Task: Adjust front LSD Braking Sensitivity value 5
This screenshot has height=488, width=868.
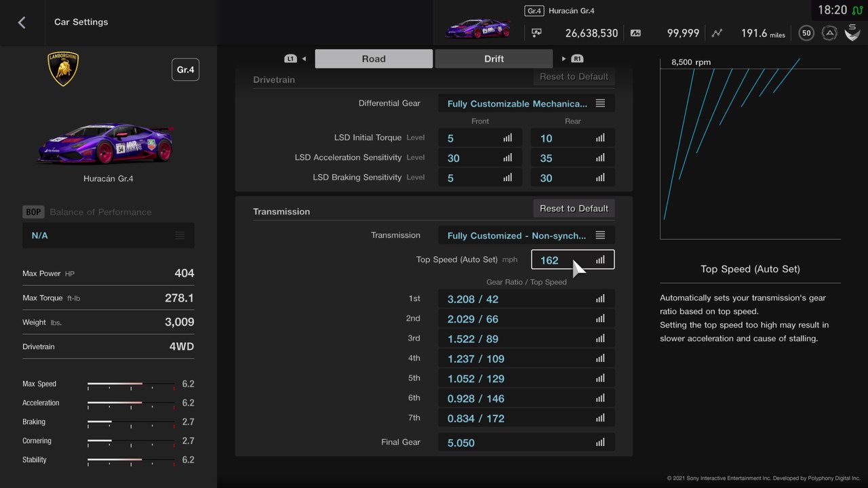Action: pyautogui.click(x=480, y=178)
